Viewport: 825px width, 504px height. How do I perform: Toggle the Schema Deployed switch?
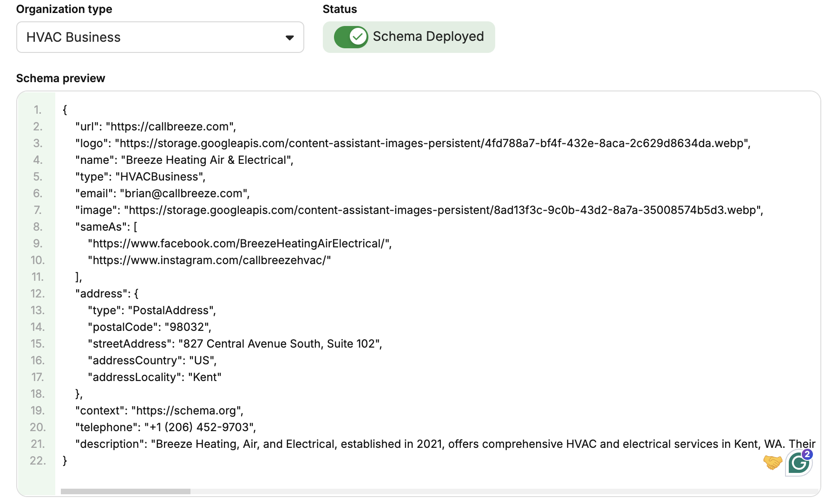pyautogui.click(x=351, y=37)
